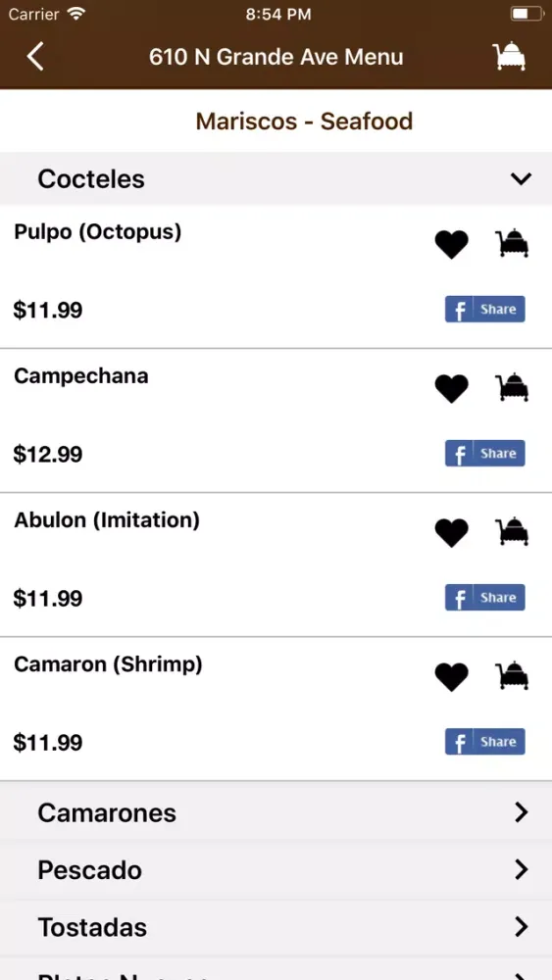
Task: Favorite the Camaron (Shrimp) cocktail
Action: [x=451, y=677]
